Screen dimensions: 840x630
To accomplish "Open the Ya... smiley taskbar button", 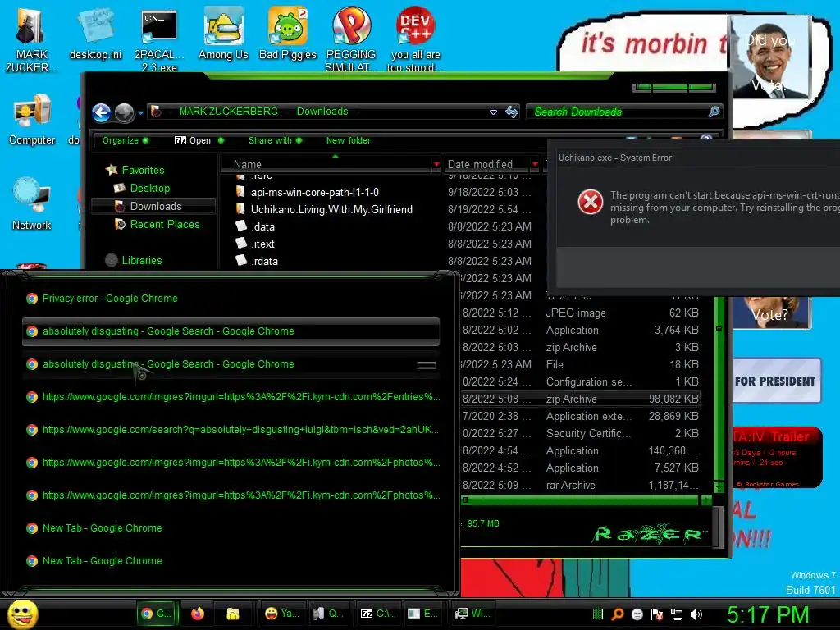I will (x=282, y=614).
